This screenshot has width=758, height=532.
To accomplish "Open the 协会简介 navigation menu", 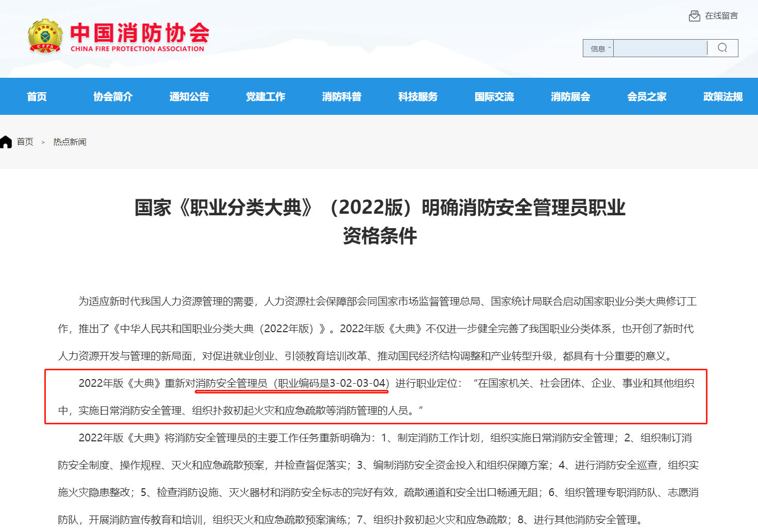I will tap(113, 96).
